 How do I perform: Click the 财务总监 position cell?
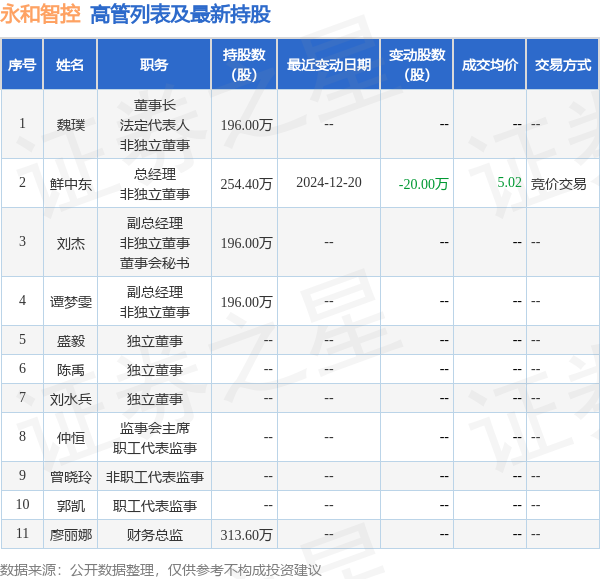(155, 535)
